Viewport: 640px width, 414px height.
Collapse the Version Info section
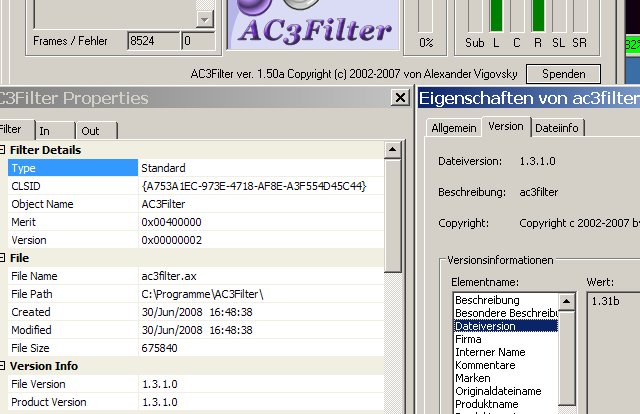[2, 365]
